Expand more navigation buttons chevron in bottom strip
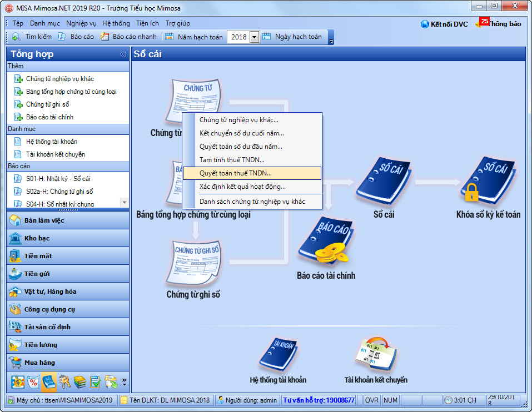This screenshot has width=532, height=412. (x=124, y=382)
